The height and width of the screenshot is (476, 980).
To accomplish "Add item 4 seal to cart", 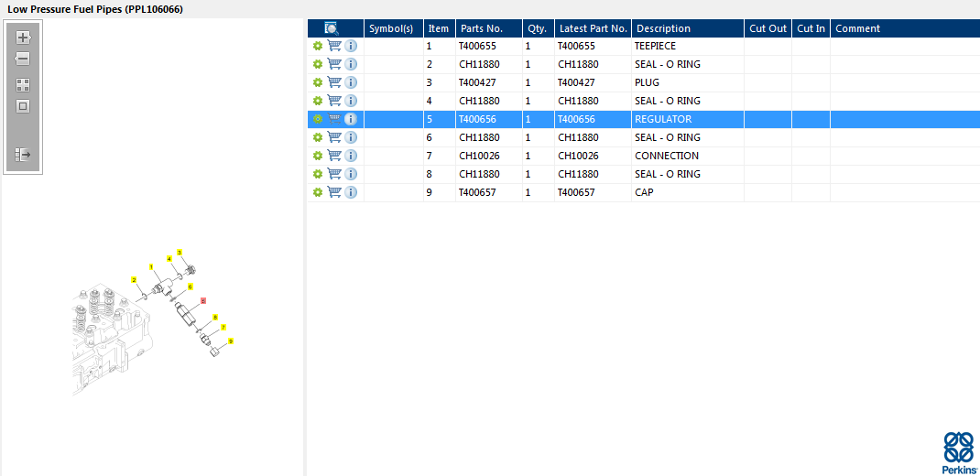I will point(334,101).
